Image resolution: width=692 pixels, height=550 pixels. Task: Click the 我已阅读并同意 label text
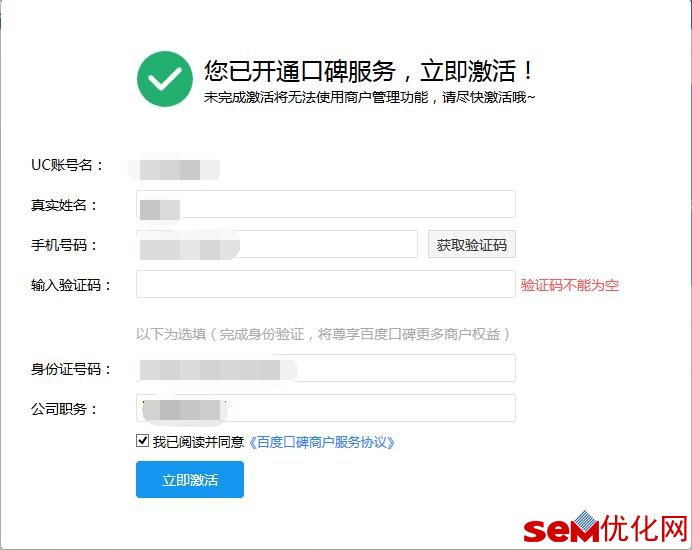click(198, 442)
